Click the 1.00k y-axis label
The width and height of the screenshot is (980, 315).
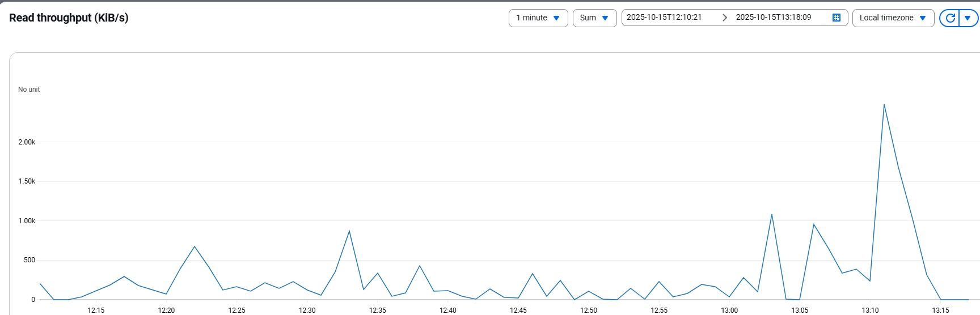point(27,221)
